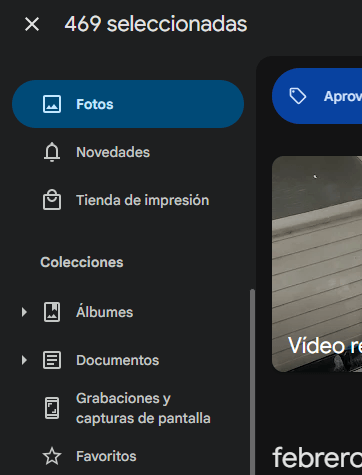The image size is (362, 475).
Task: Expand the Documentos tree arrow
Action: coord(24,360)
